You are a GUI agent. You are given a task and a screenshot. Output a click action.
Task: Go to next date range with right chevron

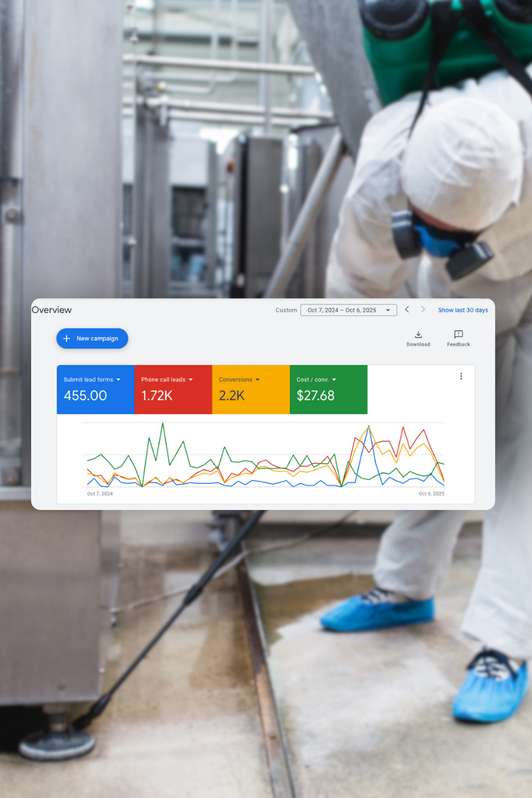point(423,310)
